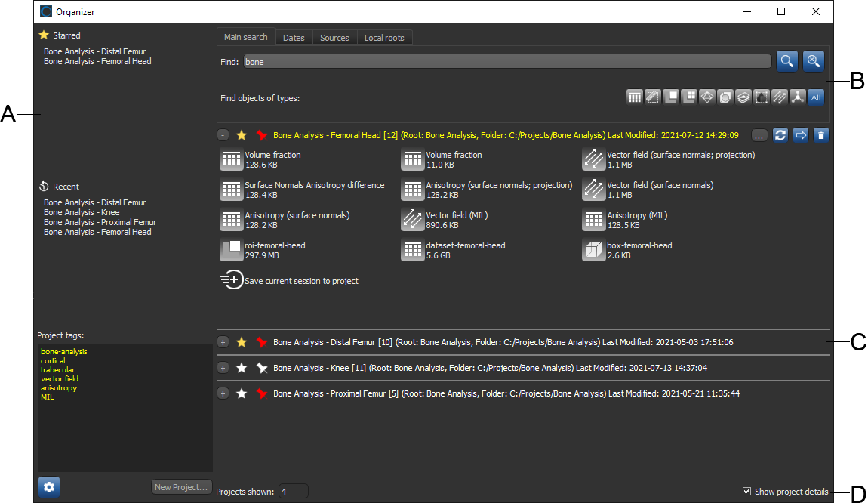The height and width of the screenshot is (503, 868).
Task: Clear the search with the magnifier-X button
Action: [x=813, y=62]
